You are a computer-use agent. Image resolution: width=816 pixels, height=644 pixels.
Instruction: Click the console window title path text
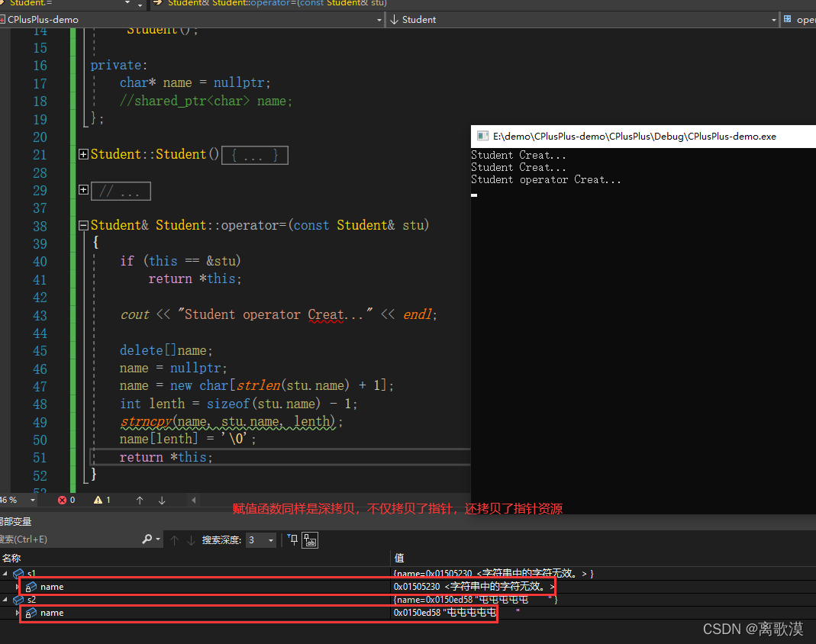(634, 137)
